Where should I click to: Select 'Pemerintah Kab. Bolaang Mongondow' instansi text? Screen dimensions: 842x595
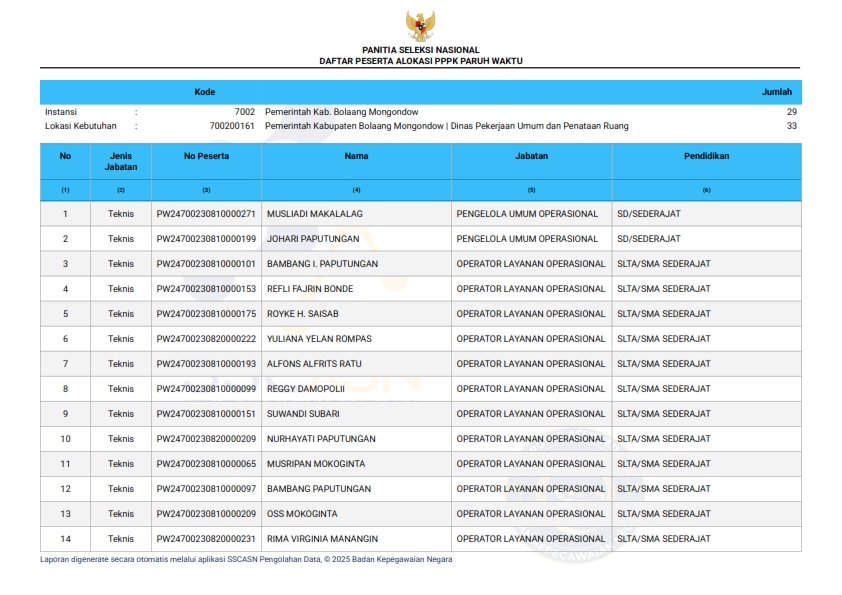point(341,112)
